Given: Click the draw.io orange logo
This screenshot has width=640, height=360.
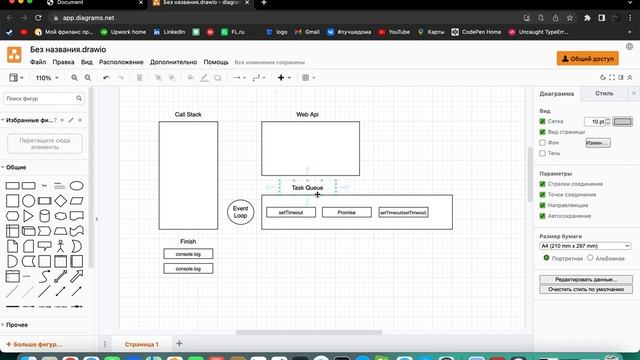Looking at the screenshot, I should 14,55.
